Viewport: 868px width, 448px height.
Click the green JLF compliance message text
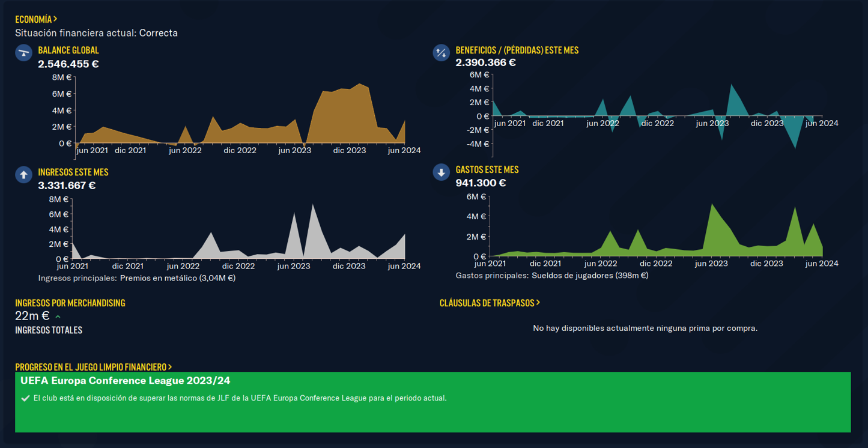click(x=240, y=398)
